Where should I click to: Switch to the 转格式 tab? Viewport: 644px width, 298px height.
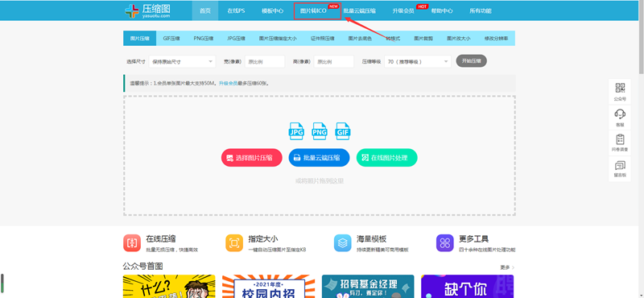point(393,38)
